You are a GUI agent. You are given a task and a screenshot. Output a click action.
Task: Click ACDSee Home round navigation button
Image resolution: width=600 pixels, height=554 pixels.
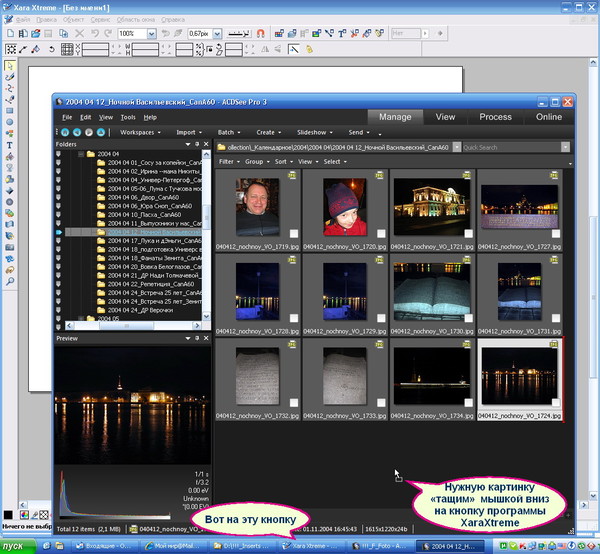click(x=65, y=132)
